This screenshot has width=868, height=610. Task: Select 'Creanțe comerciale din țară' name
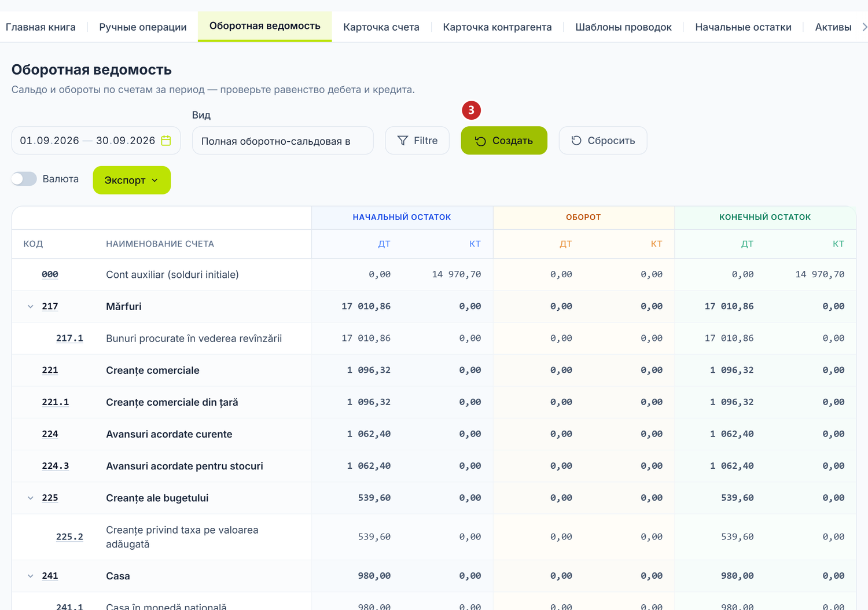coord(172,402)
